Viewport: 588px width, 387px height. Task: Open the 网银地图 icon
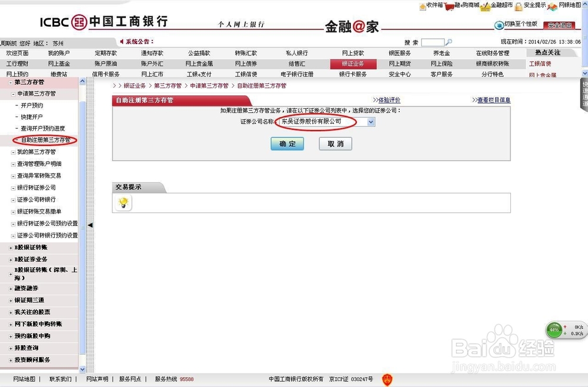click(552, 6)
